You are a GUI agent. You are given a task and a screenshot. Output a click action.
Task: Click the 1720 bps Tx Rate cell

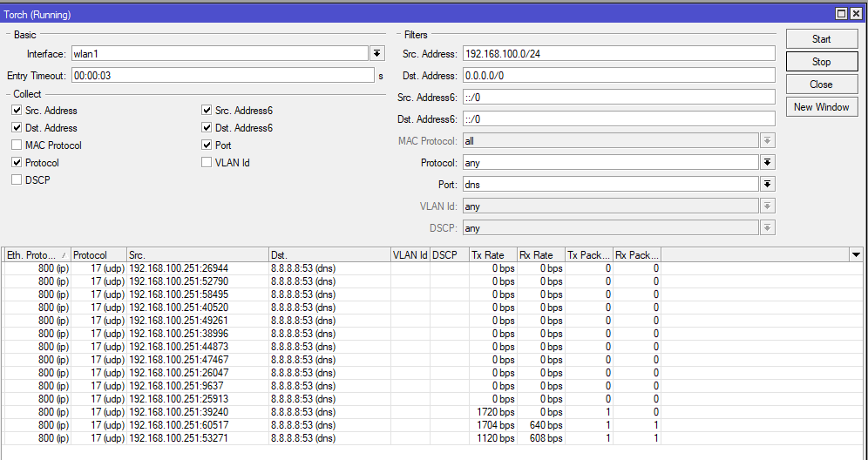(x=493, y=412)
